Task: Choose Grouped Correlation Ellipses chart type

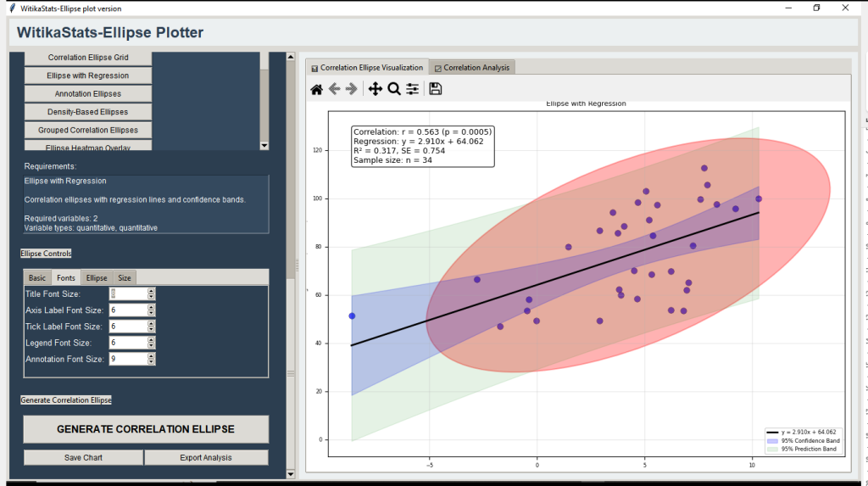Action: pos(88,131)
